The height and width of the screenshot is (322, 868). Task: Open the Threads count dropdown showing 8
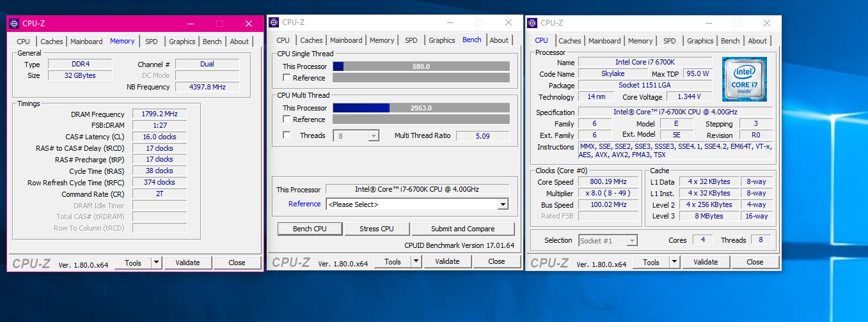pos(356,135)
